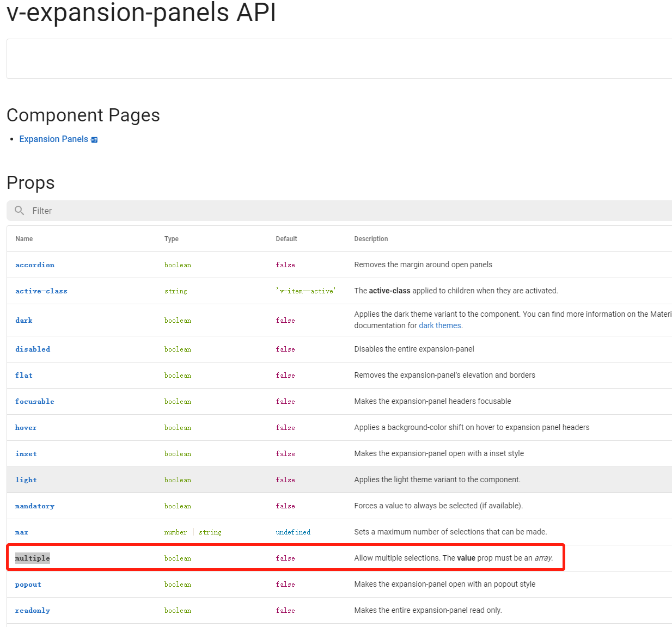
Task: Click 'Makes the entire expansion-panel read only' text
Action: pyautogui.click(x=428, y=610)
